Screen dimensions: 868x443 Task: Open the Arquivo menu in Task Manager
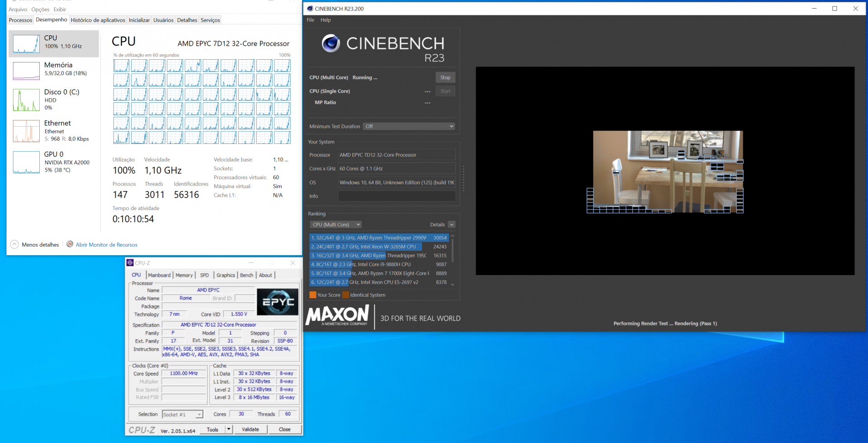point(18,9)
